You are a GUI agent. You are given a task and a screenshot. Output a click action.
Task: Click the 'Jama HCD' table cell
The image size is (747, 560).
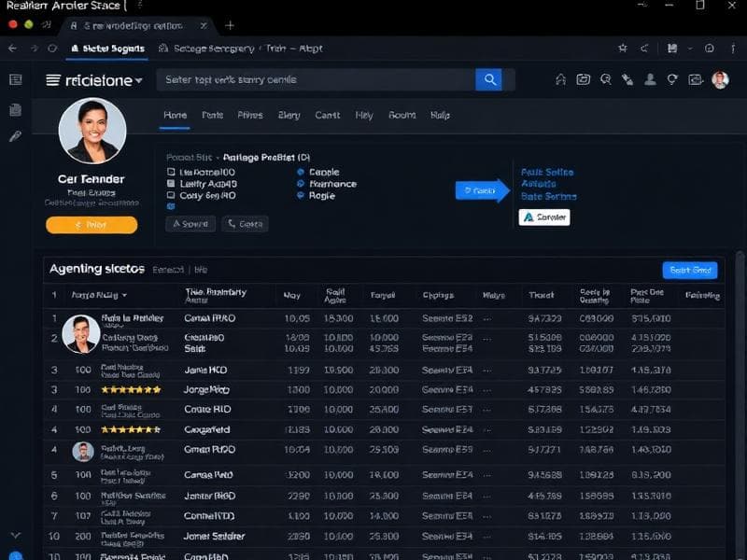click(x=205, y=370)
